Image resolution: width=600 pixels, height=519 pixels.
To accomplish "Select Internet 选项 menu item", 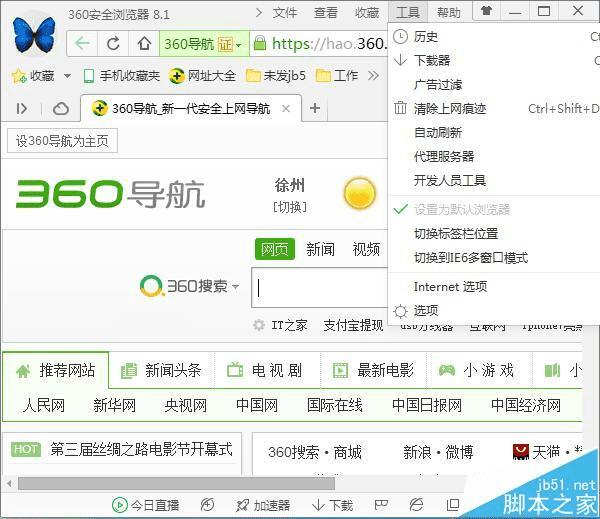I will 494,286.
